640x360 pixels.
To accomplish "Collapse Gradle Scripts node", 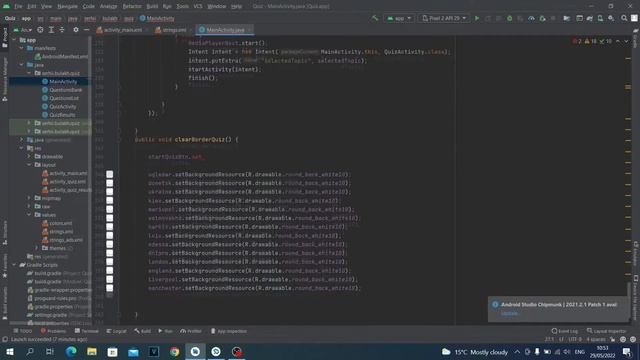I will click(14, 265).
